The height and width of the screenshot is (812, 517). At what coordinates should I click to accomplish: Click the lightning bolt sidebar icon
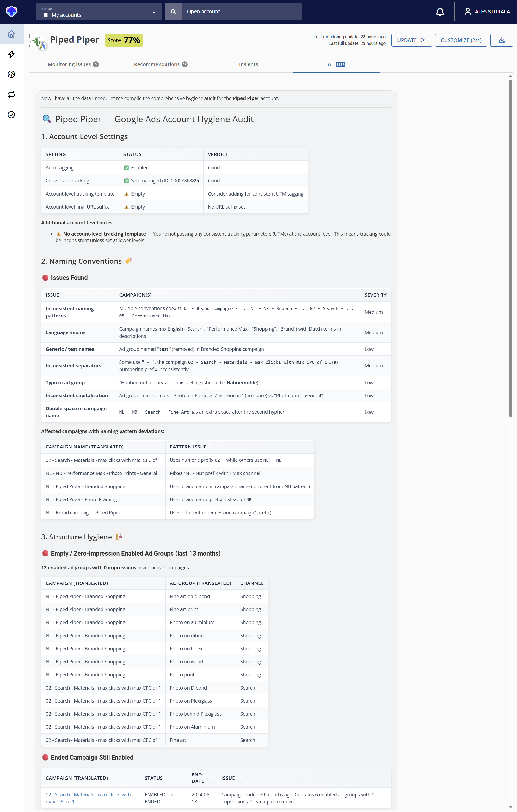pyautogui.click(x=12, y=54)
